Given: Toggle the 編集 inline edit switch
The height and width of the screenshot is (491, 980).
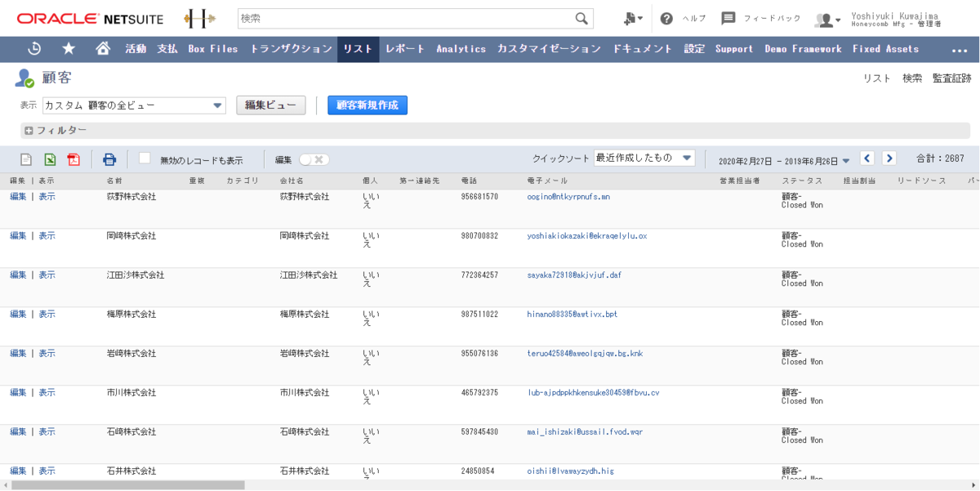Looking at the screenshot, I should (314, 159).
